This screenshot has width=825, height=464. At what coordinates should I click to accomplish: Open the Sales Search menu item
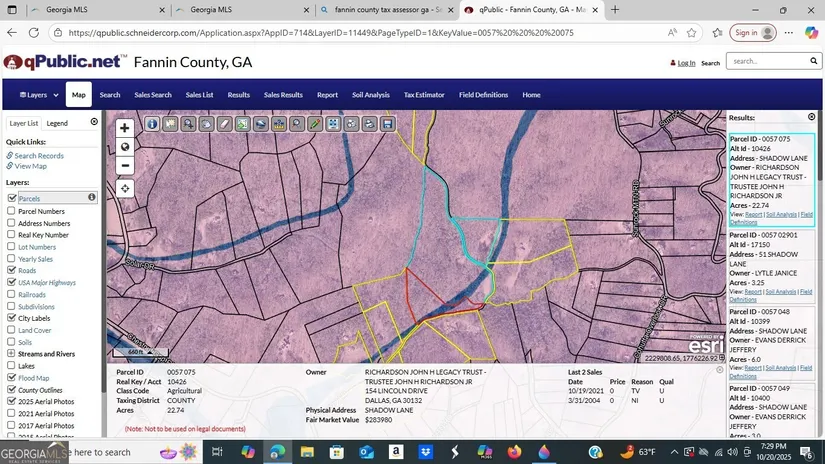[153, 95]
